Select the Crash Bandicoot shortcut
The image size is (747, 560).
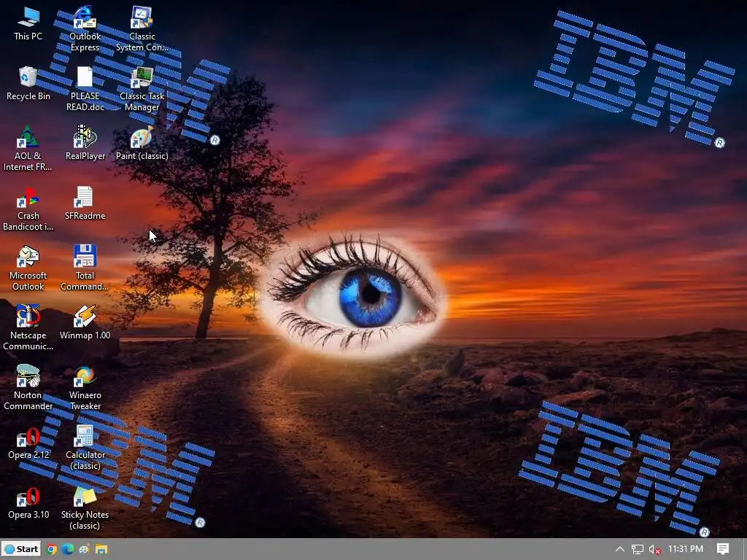coord(28,208)
